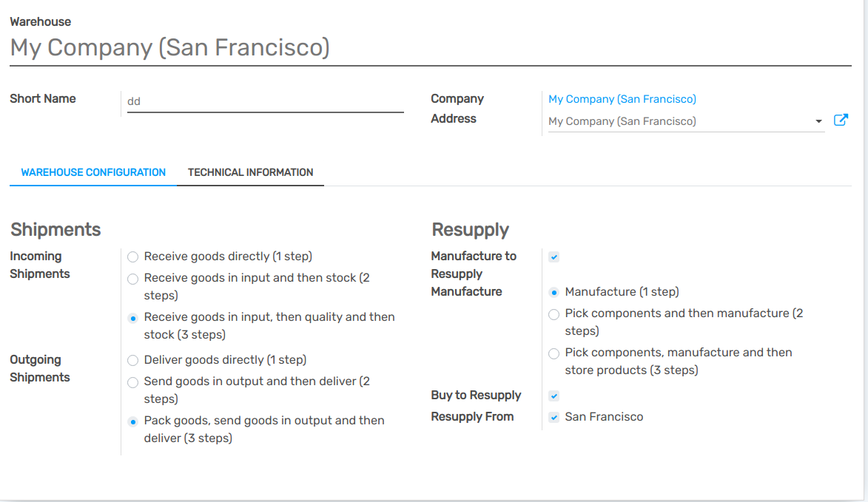Follow the My Company (San Francisco) link
Screen dimensions: 868x502
[x=622, y=98]
